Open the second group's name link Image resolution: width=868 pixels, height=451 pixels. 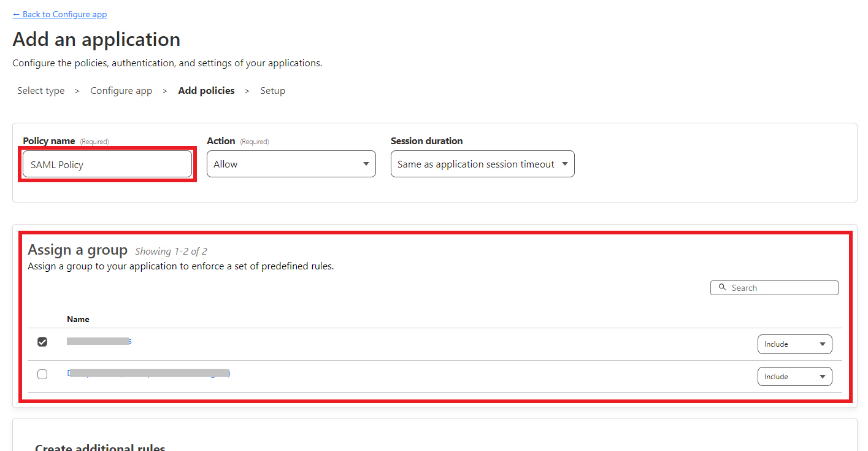click(x=147, y=373)
